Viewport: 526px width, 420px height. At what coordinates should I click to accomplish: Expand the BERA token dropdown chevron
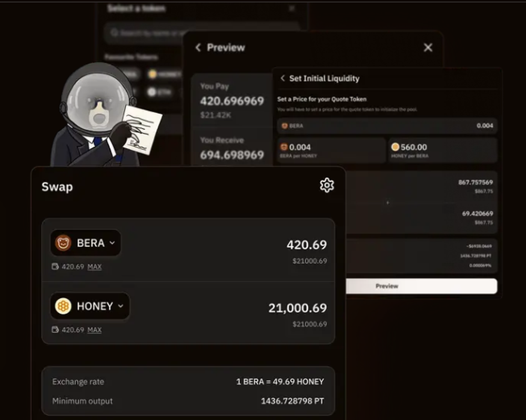click(113, 243)
